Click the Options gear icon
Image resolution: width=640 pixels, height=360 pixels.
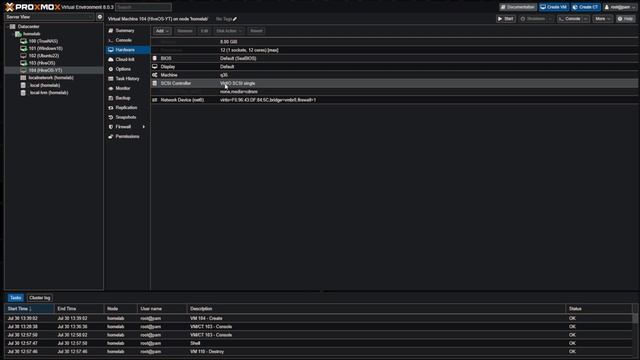pyautogui.click(x=111, y=69)
